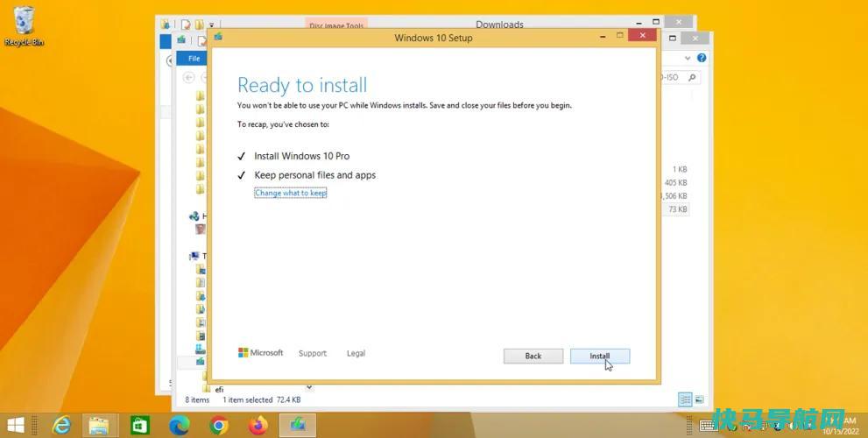Launch Internet Explorer from taskbar
Screen dimensions: 868x438
(61, 425)
